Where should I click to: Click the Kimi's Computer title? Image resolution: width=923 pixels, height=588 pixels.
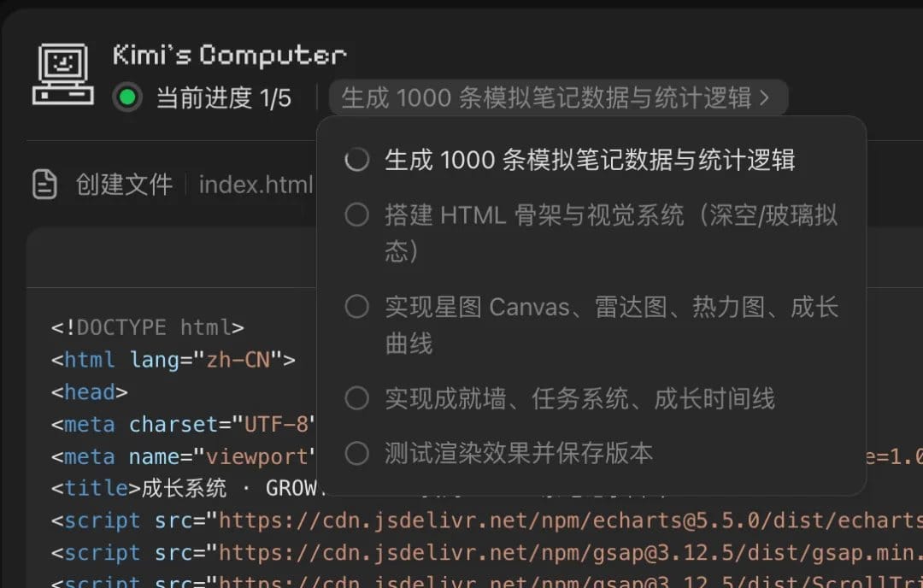230,55
